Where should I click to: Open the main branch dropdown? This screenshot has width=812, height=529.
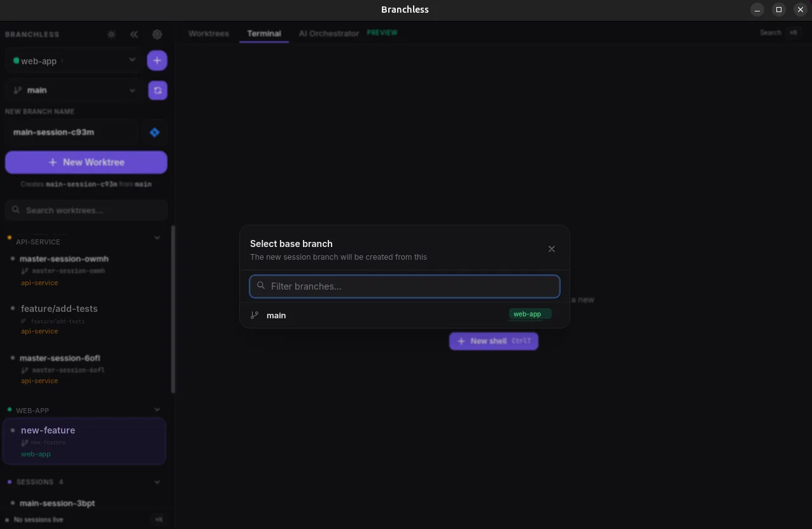tap(74, 90)
